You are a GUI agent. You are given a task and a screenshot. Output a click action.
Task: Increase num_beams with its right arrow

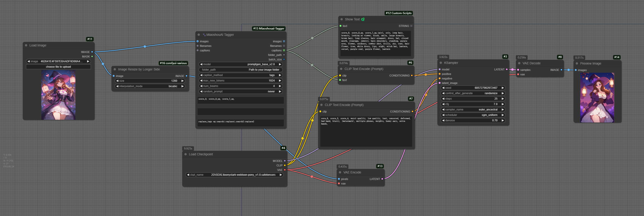[x=280, y=86]
